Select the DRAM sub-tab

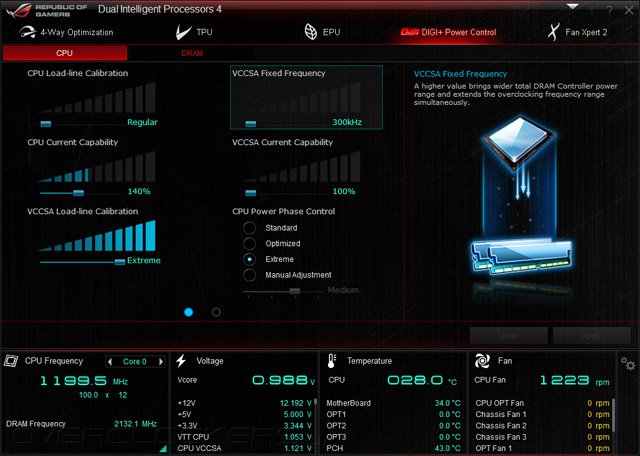[x=192, y=53]
